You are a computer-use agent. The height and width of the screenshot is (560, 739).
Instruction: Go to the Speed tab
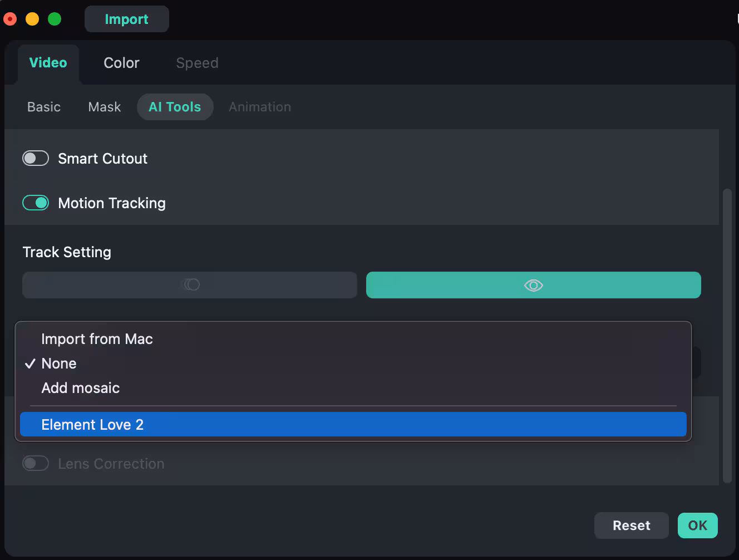point(197,63)
